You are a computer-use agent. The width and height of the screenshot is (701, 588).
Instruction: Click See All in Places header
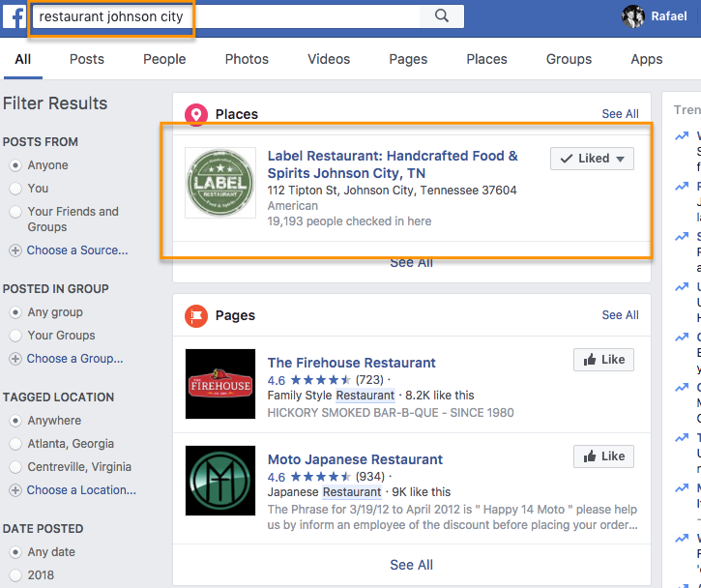tap(620, 114)
